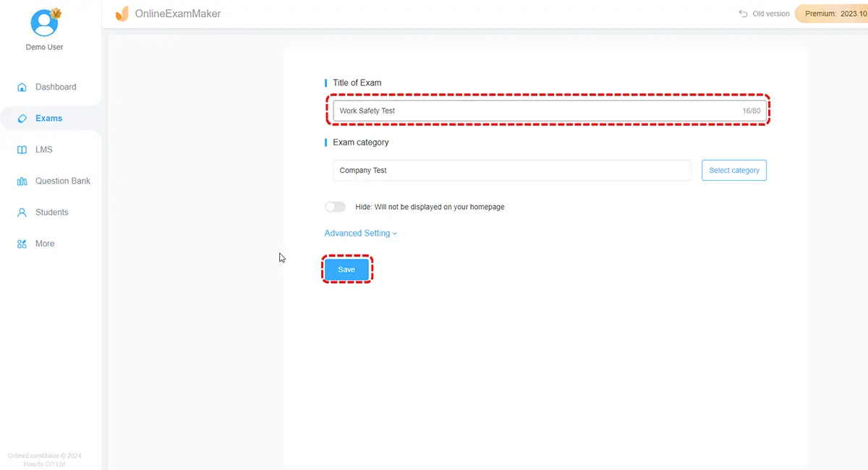Image resolution: width=868 pixels, height=470 pixels.
Task: Click the Advanced Setting chevron arrow
Action: tap(394, 234)
